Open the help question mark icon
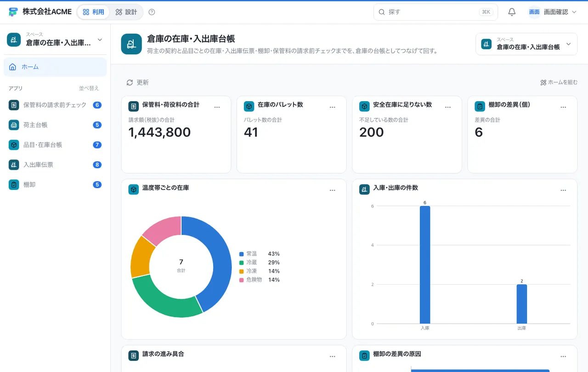Viewport: 588px width, 372px height. (152, 12)
